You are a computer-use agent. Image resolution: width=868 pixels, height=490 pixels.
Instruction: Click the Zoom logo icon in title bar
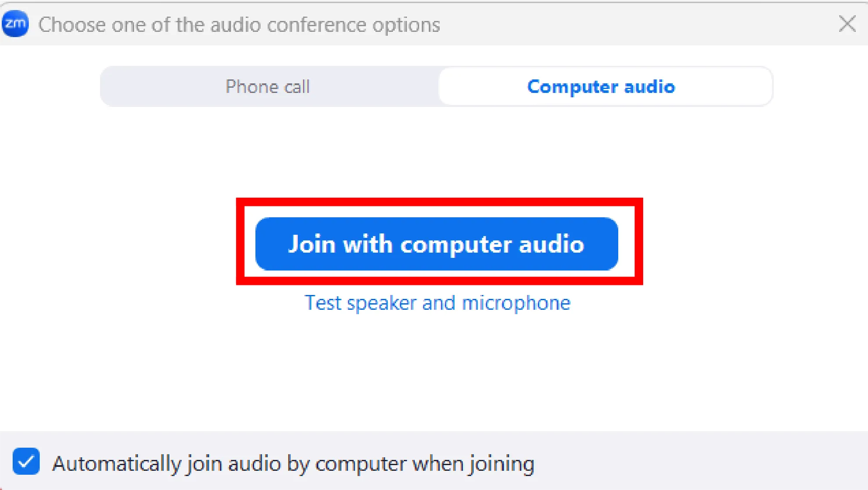point(15,24)
